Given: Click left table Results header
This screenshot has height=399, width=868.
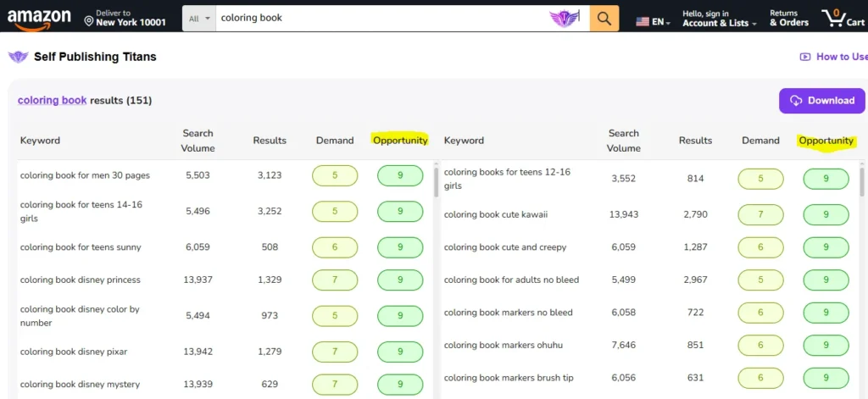Looking at the screenshot, I should point(270,141).
